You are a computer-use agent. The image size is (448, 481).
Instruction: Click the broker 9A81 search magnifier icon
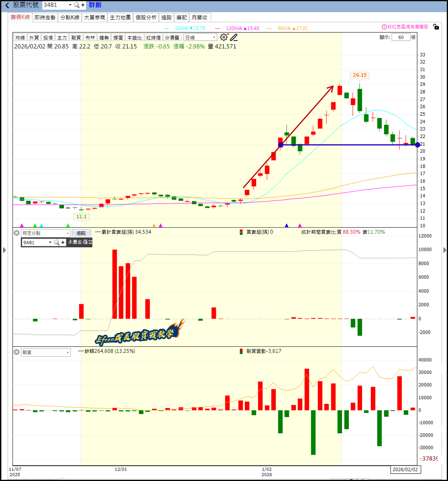tap(57, 242)
